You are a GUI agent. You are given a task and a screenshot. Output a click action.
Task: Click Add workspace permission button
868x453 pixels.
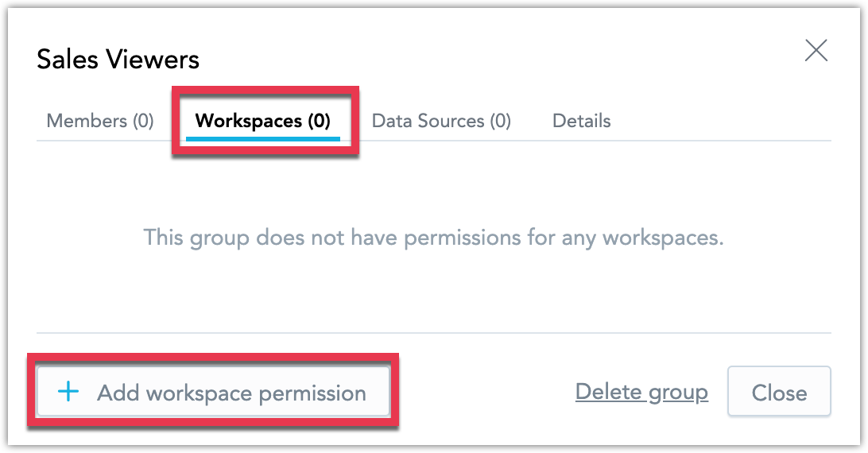[x=213, y=392]
